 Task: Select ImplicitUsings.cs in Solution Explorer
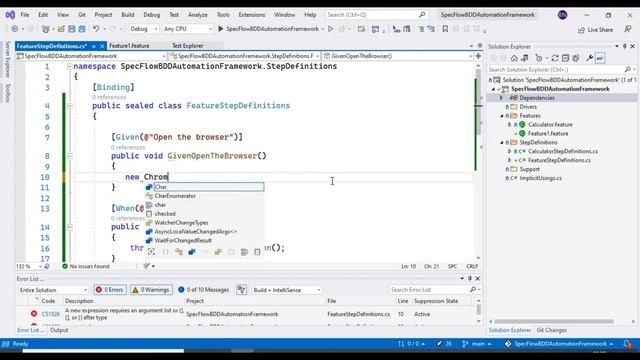point(540,178)
